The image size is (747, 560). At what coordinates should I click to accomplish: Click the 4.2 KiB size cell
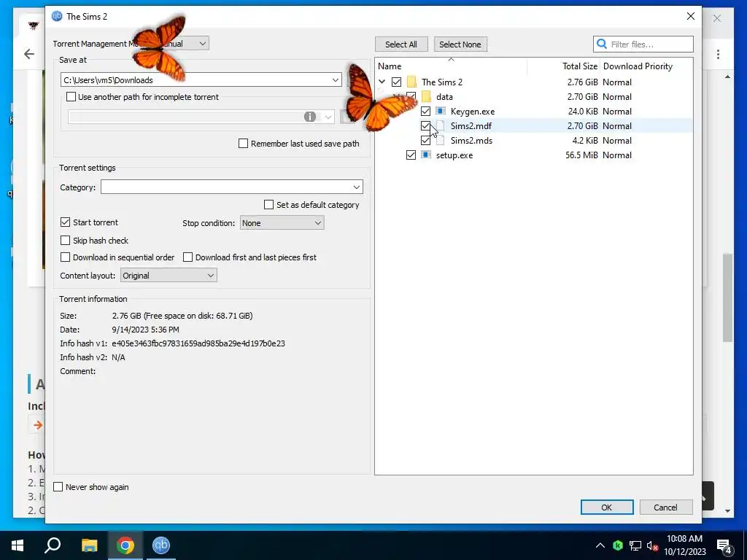click(x=585, y=141)
